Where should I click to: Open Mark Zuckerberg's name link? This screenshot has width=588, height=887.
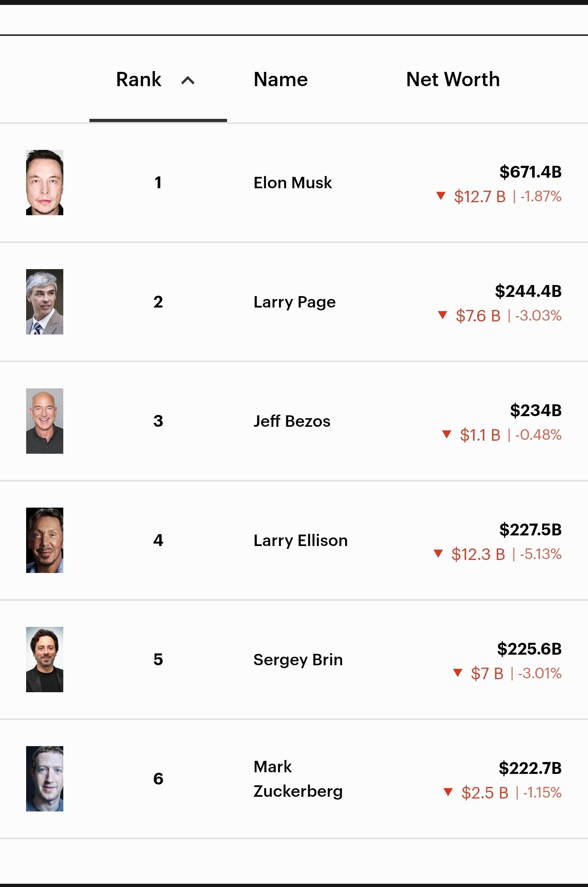tap(298, 779)
